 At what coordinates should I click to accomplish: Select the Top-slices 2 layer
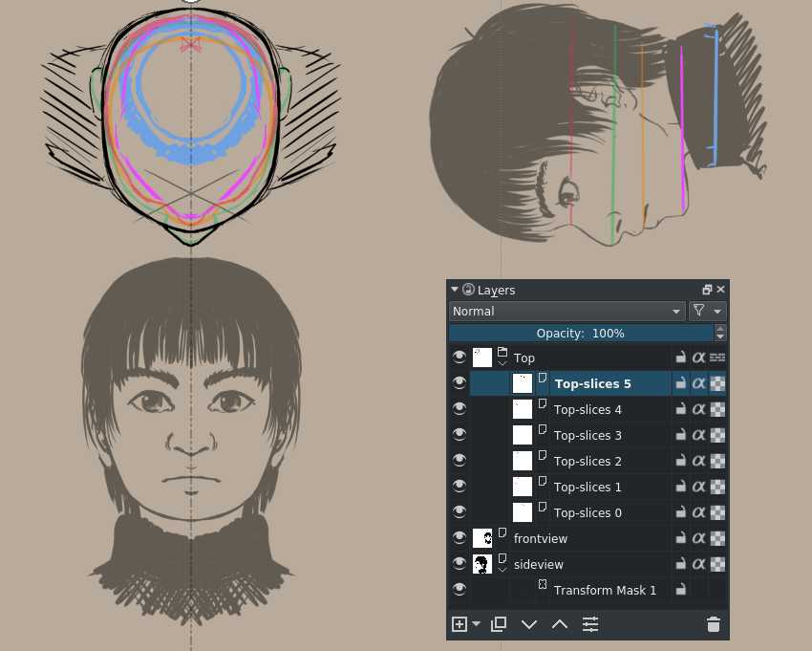point(590,461)
